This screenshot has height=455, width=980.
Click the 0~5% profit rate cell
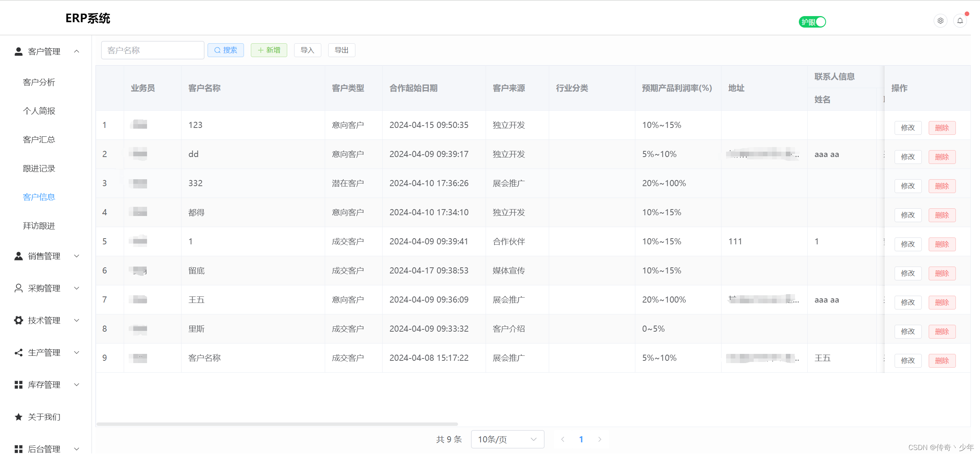pyautogui.click(x=653, y=329)
